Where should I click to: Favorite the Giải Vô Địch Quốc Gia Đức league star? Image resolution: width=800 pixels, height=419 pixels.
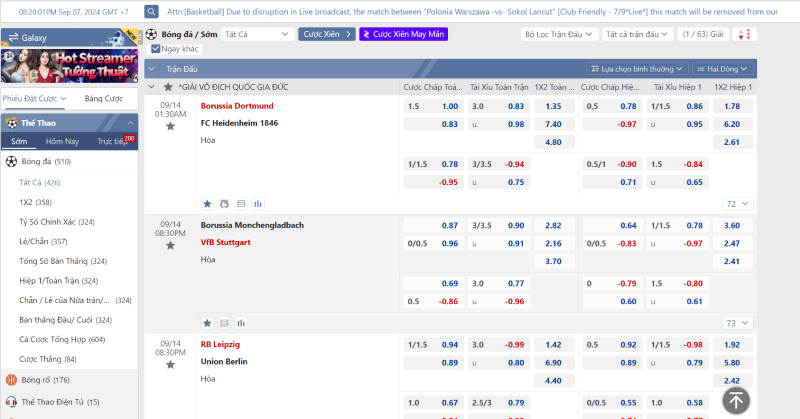pos(168,87)
